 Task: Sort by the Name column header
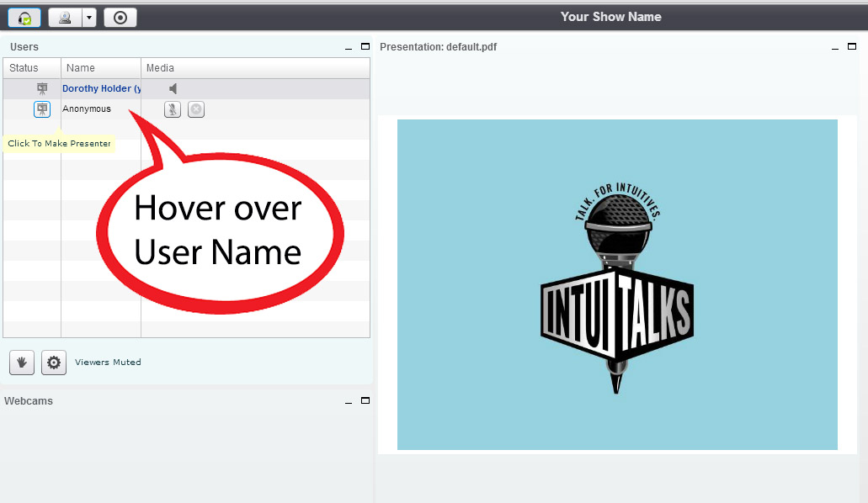(101, 68)
